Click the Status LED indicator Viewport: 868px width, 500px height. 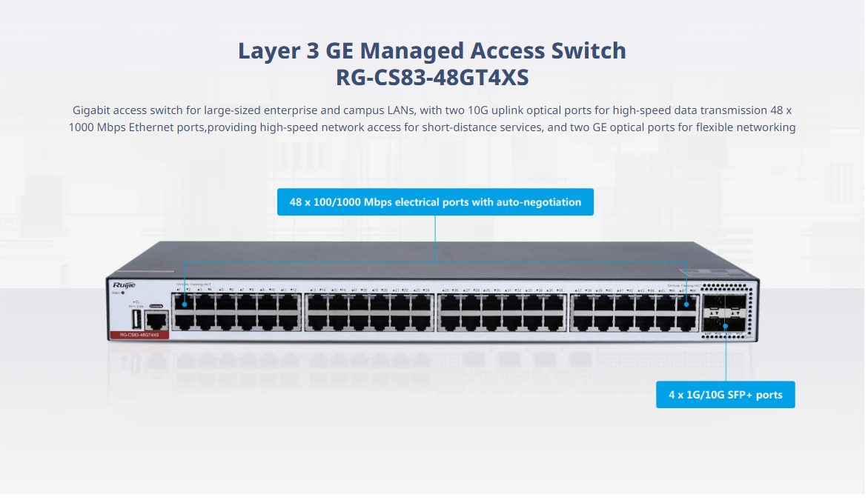122,293
